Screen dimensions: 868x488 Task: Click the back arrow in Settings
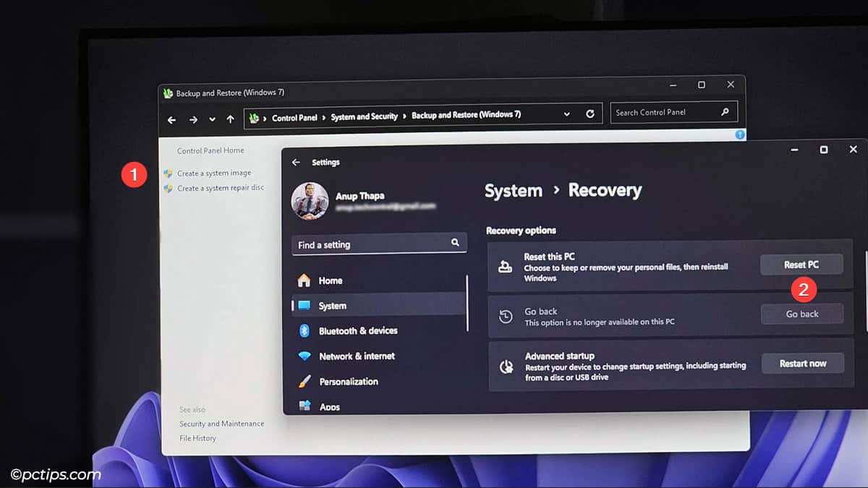[297, 162]
